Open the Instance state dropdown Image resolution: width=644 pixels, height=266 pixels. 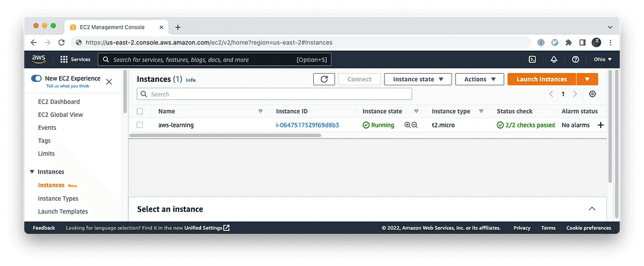[x=417, y=79]
